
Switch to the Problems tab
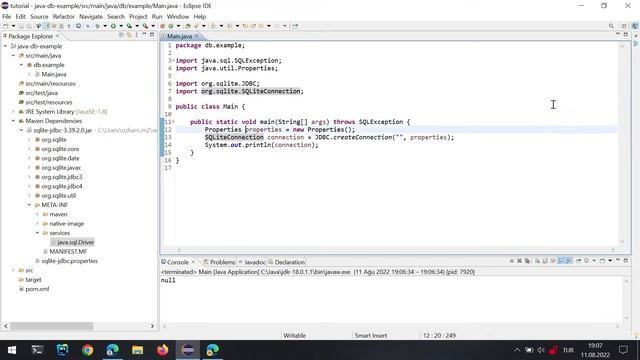[219, 262]
